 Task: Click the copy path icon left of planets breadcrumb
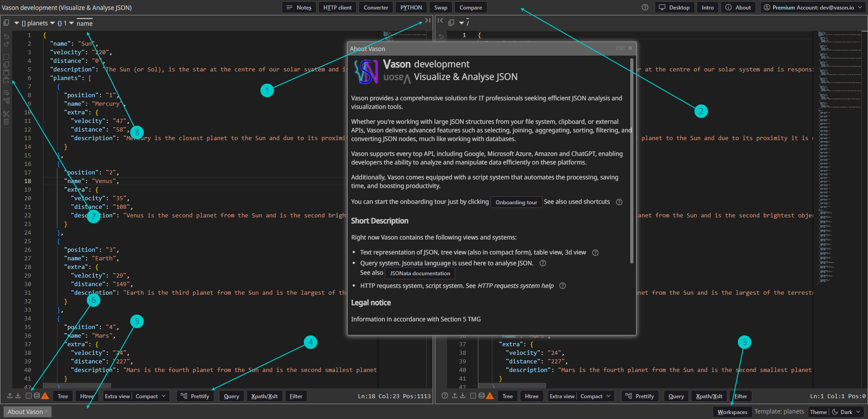point(6,23)
